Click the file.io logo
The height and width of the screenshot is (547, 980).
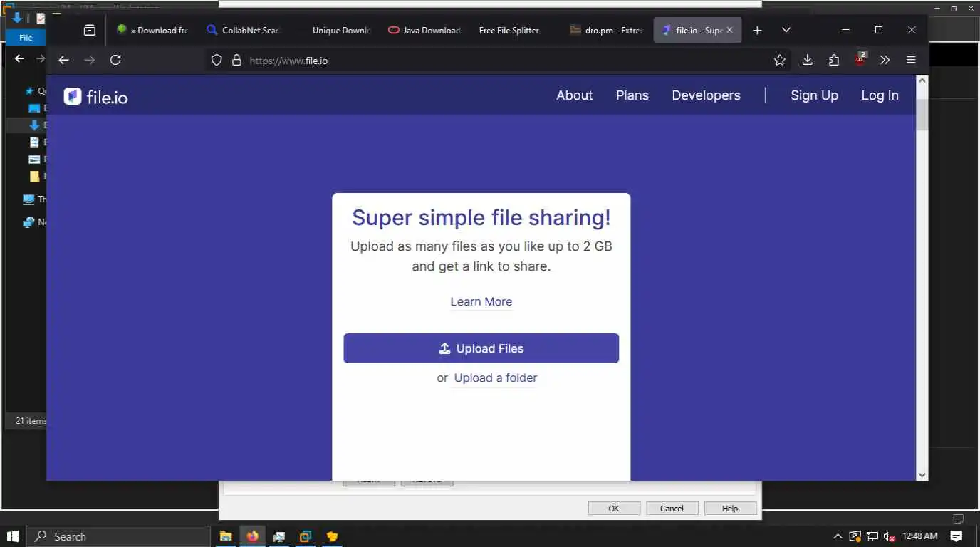click(x=95, y=96)
